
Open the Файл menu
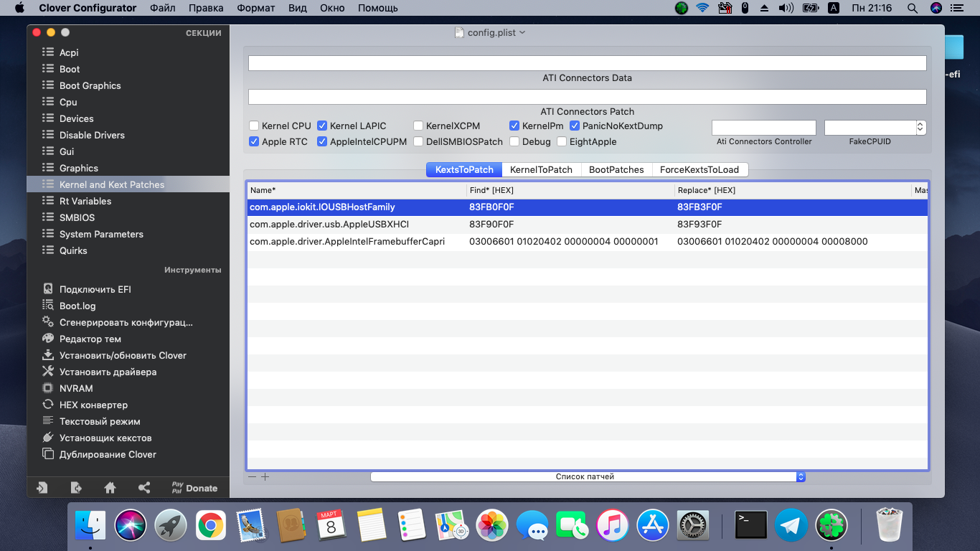[163, 8]
